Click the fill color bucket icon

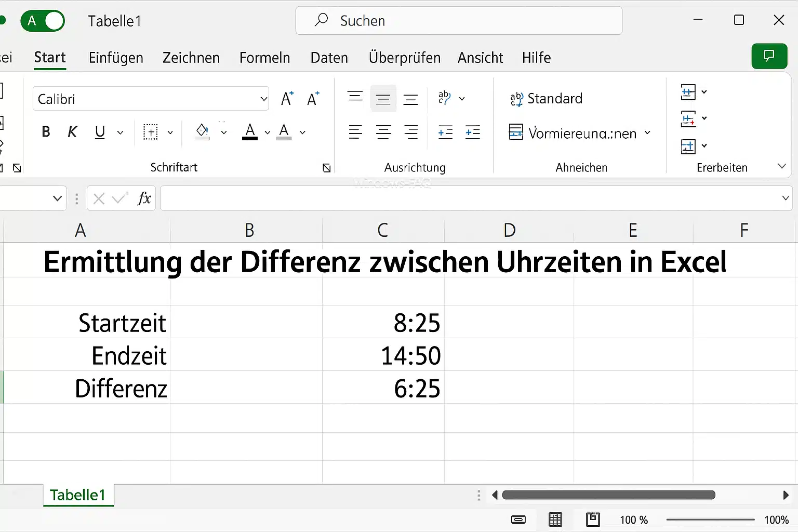point(202,132)
